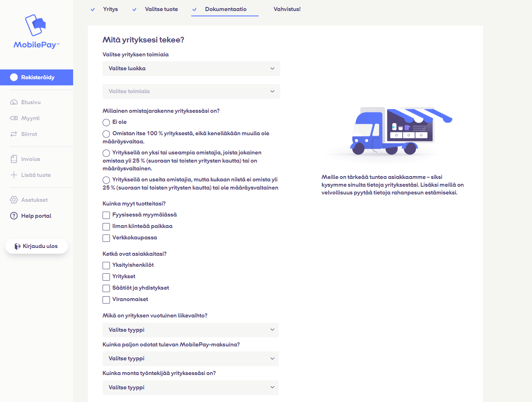Check the 'Verkkokaupassa' checkbox

(x=106, y=238)
